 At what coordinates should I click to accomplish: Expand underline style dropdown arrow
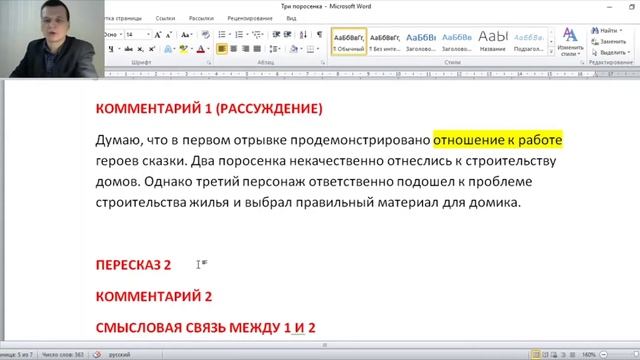pyautogui.click(x=119, y=49)
